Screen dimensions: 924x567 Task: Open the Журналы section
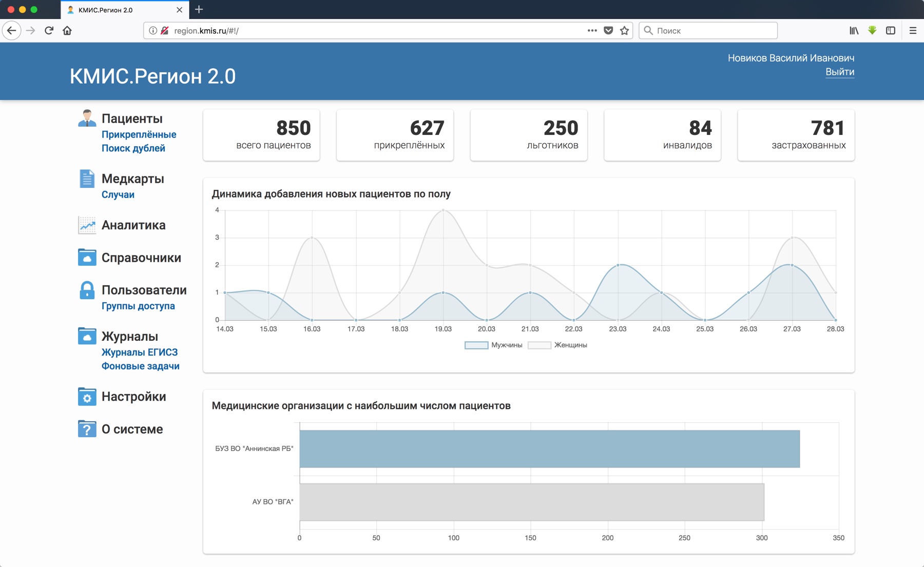pos(130,337)
